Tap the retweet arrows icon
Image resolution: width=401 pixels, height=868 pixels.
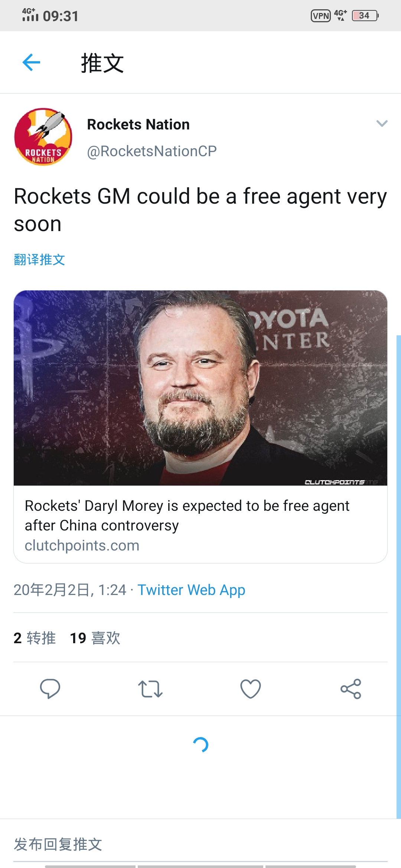point(150,689)
